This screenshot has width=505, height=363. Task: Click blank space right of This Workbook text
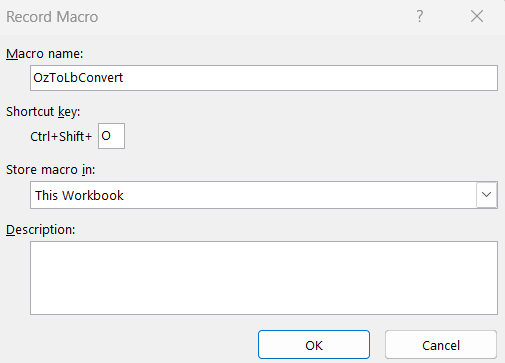pos(300,195)
